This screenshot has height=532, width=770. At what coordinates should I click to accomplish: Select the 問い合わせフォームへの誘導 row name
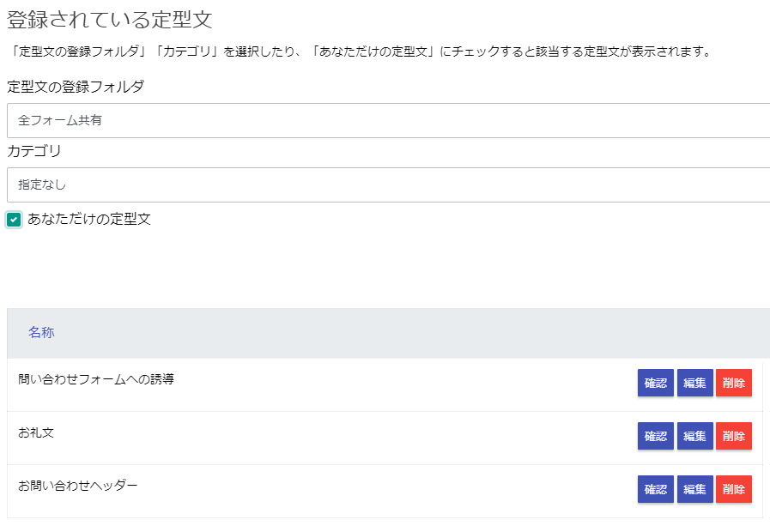(x=96, y=379)
